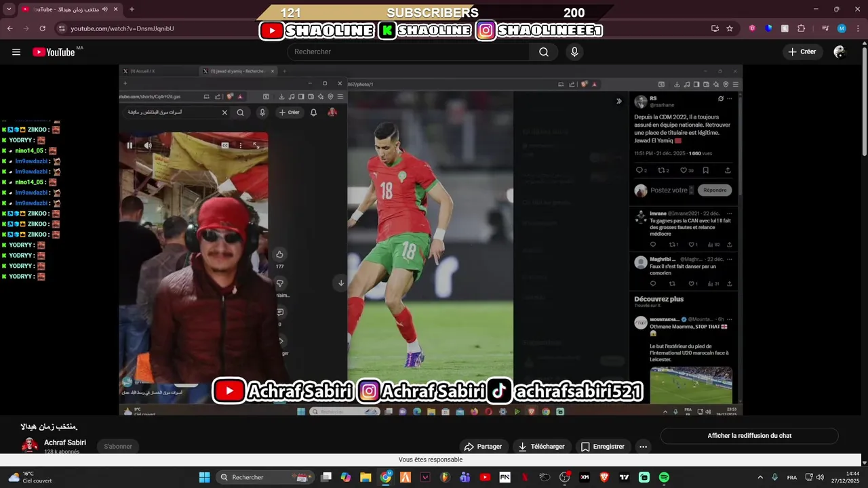Open the Copilot icon on the taskbar
Viewport: 868px width, 488px height.
346,477
